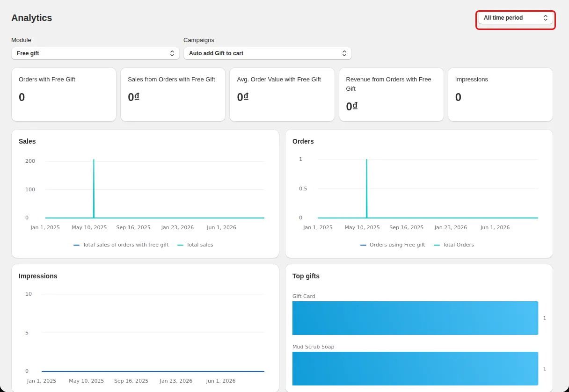569x392 pixels.
Task: Click the Impressions metric card
Action: pyautogui.click(x=500, y=94)
